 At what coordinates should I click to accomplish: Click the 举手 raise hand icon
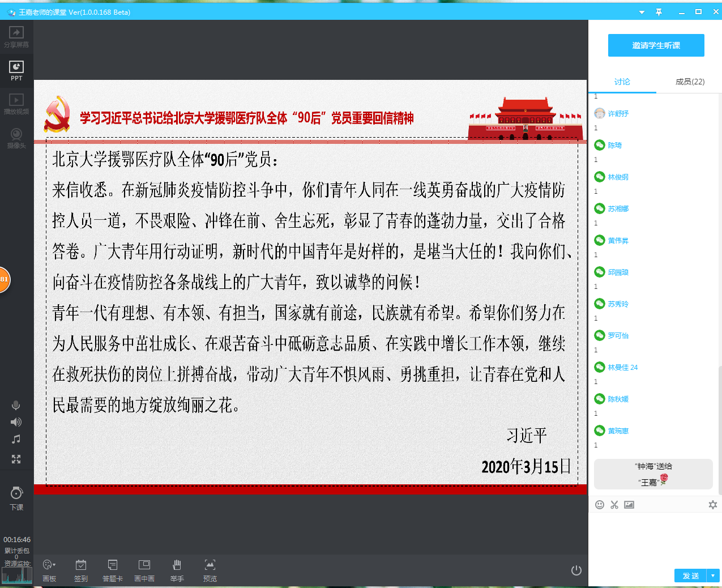[177, 569]
